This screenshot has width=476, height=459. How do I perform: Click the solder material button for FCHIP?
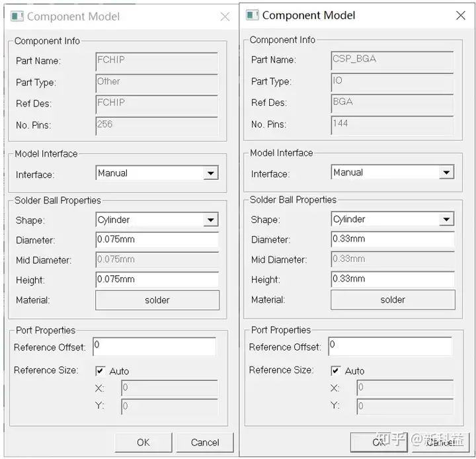pyautogui.click(x=157, y=300)
